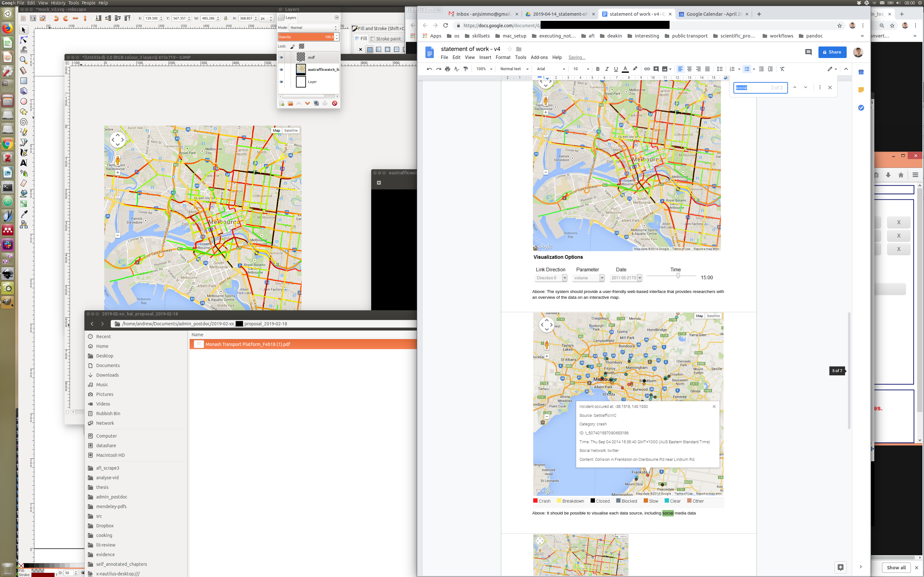Open the Insert menu in Docs

click(x=485, y=58)
